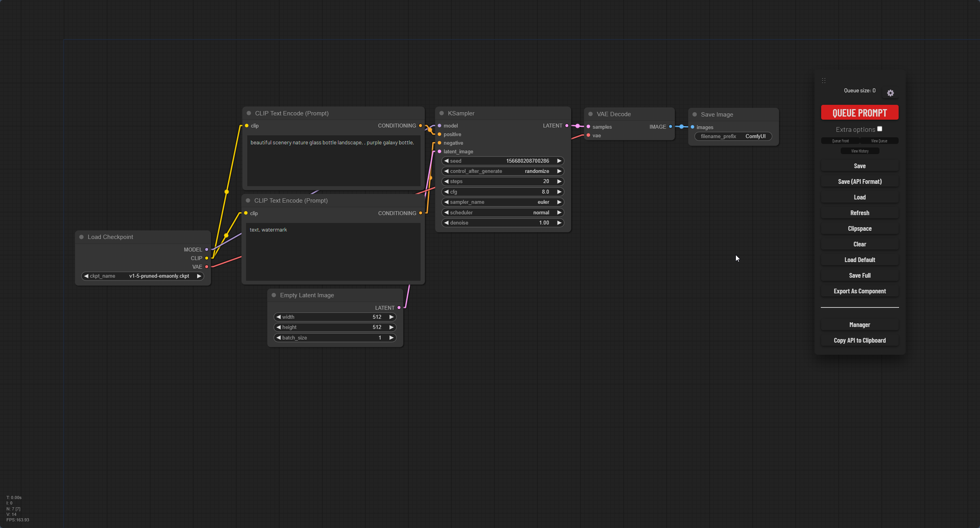
Task: Click the KSampler LATENT output connector
Action: 567,126
